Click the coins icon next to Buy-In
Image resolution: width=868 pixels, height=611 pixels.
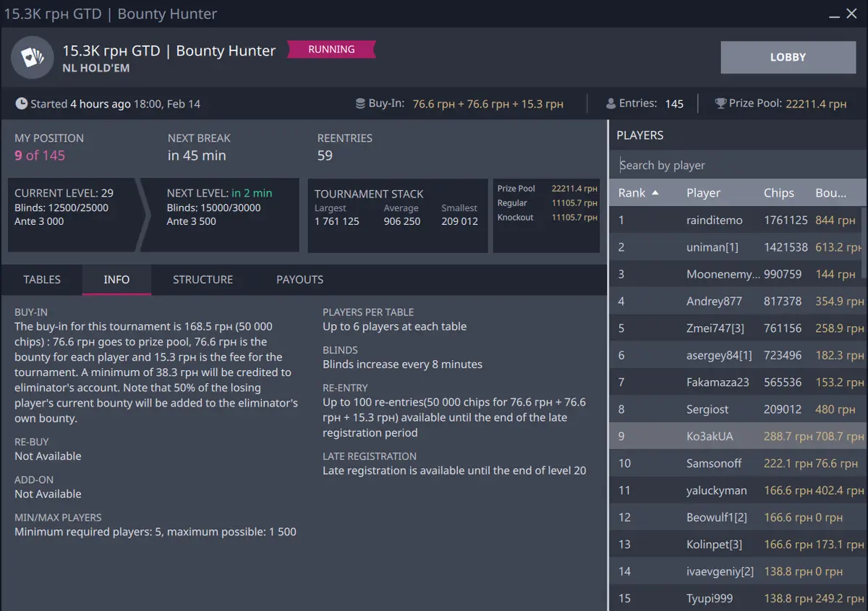pyautogui.click(x=360, y=104)
